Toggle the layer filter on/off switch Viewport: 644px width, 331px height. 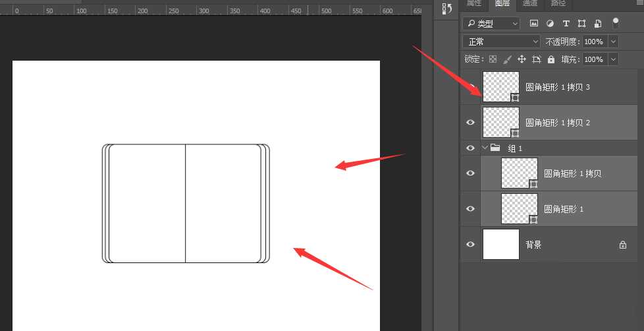615,23
